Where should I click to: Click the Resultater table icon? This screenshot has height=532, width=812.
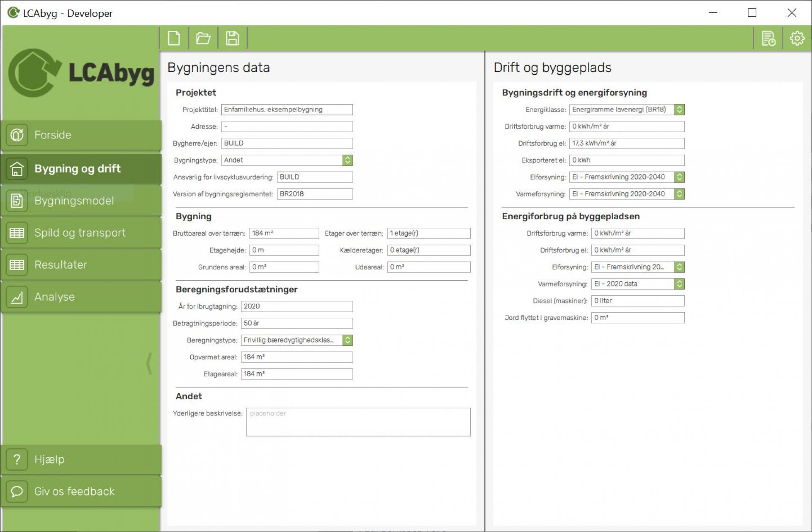17,265
